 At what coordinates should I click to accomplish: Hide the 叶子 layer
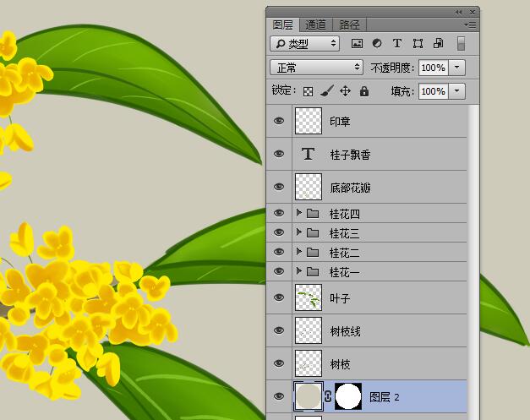point(278,297)
